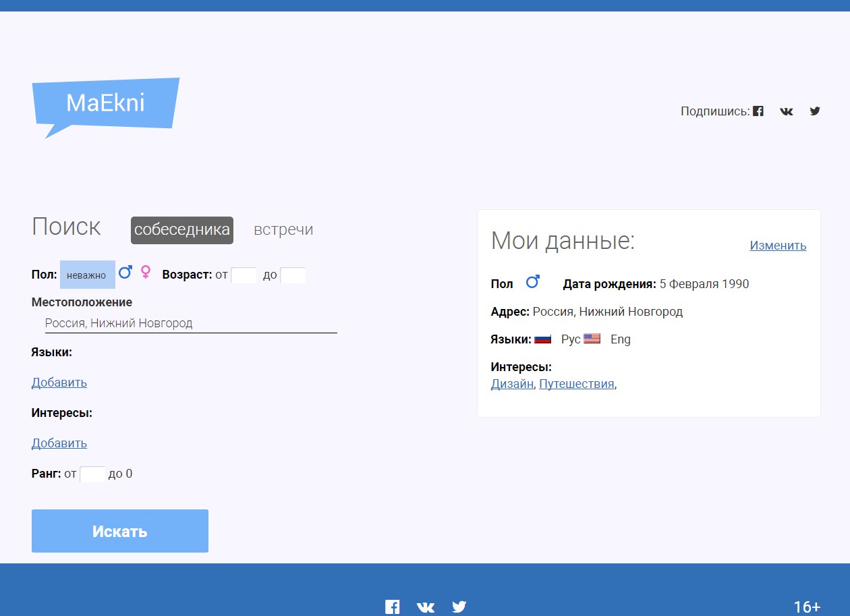Image resolution: width=850 pixels, height=616 pixels.
Task: Focus the Ранг от input field
Action: tap(92, 474)
